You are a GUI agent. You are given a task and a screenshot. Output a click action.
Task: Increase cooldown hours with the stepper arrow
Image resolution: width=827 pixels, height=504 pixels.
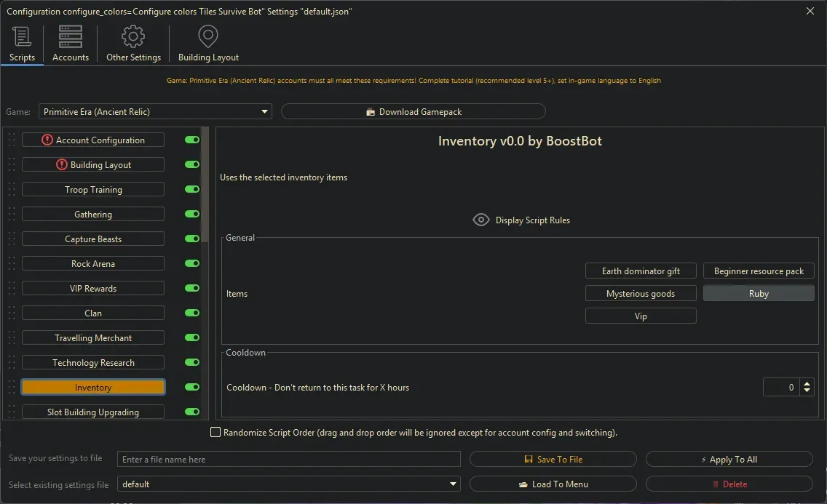click(807, 383)
